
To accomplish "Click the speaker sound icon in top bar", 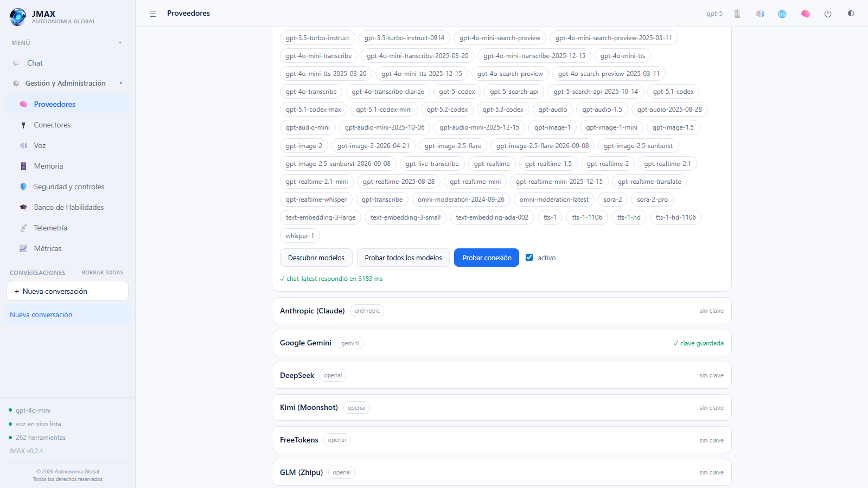I will pos(760,14).
